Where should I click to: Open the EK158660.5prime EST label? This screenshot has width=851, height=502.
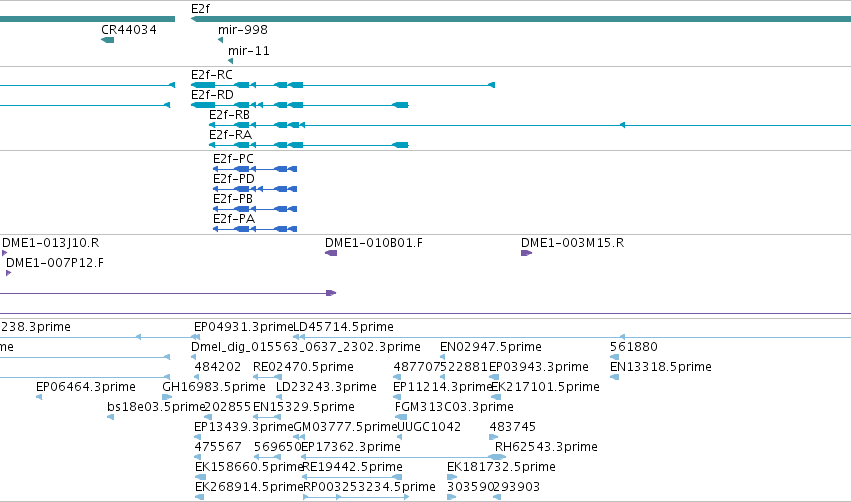[x=249, y=467]
